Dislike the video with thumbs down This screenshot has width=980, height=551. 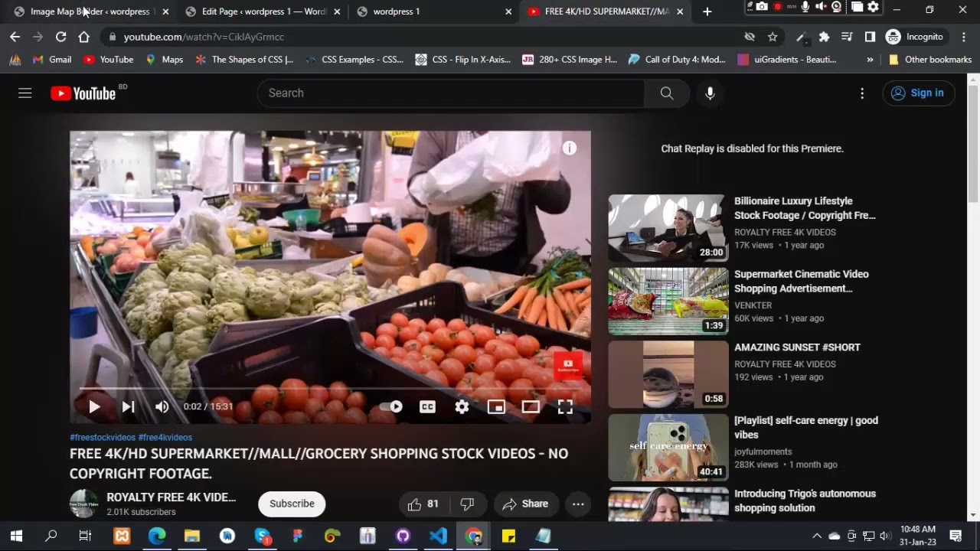click(x=467, y=504)
